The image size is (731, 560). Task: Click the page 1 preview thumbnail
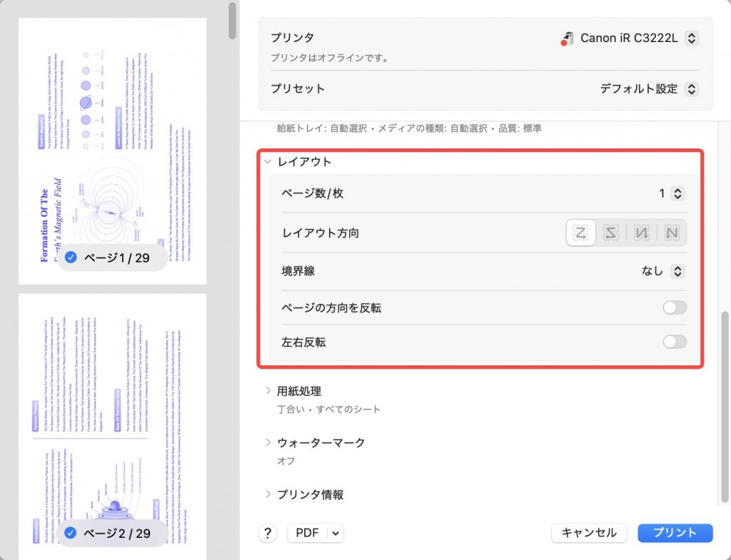click(x=112, y=151)
